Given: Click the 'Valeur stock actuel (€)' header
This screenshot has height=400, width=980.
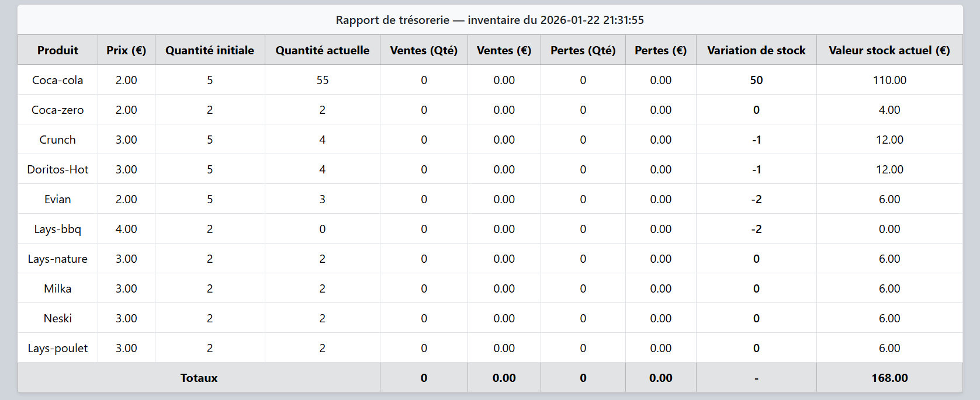Looking at the screenshot, I should coord(889,50).
